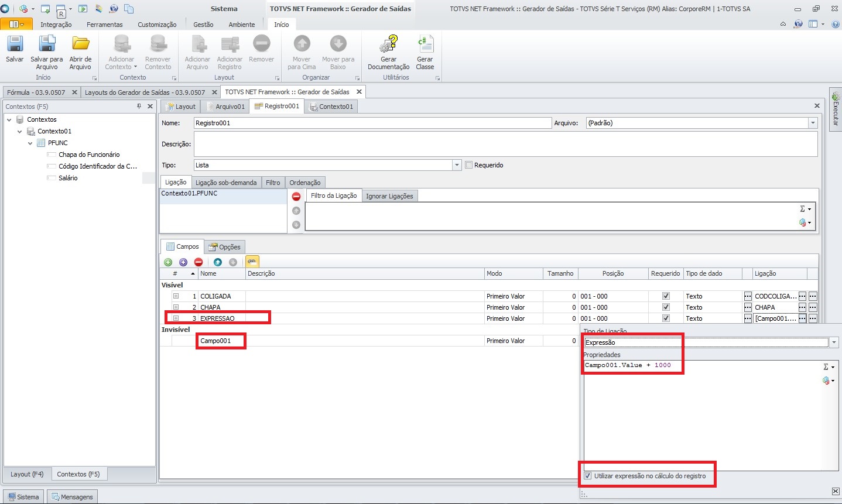
Task: Open the Gestão ribbon tab
Action: click(203, 25)
